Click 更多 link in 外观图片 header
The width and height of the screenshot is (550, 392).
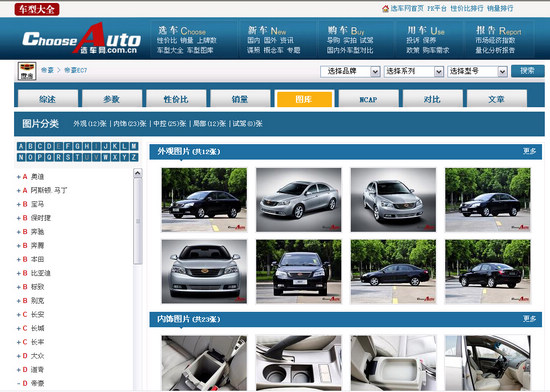pos(529,151)
